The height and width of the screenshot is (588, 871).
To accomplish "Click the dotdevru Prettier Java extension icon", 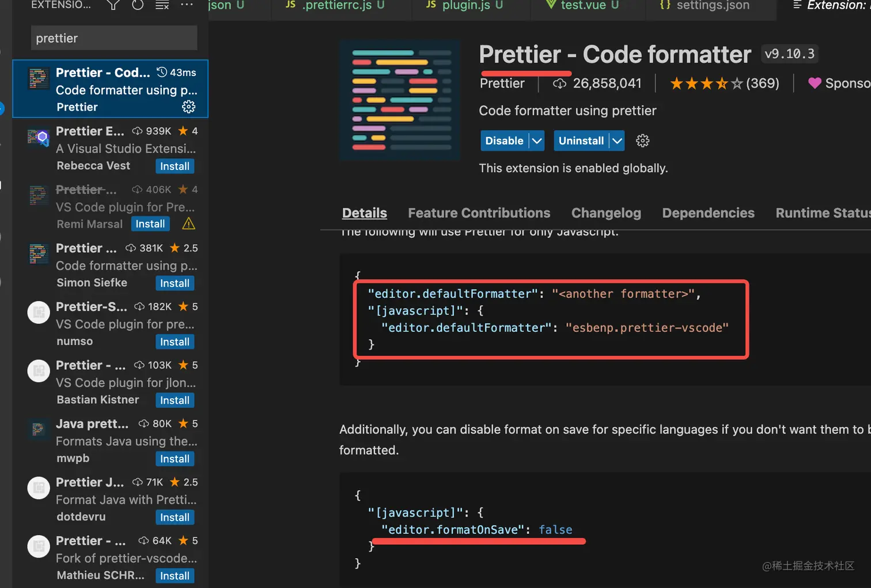I will click(39, 488).
